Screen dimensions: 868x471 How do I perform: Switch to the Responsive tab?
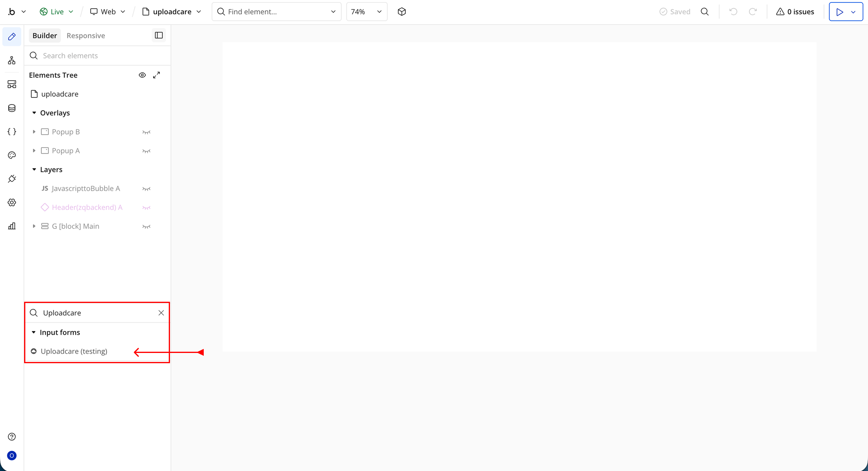click(x=86, y=36)
